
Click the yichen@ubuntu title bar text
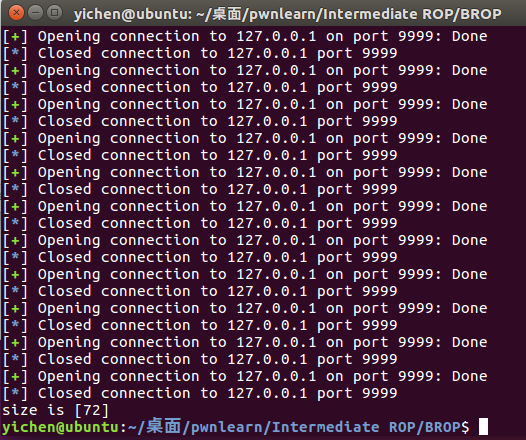132,14
